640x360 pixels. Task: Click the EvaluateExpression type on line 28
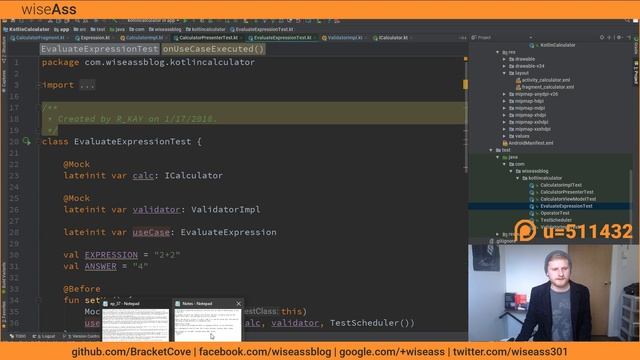pyautogui.click(x=229, y=232)
